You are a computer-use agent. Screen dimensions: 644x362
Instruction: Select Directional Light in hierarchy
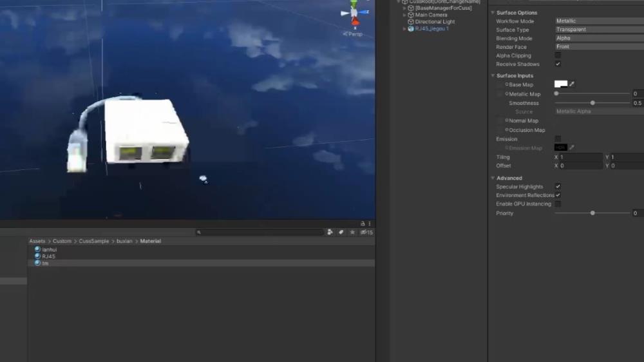pyautogui.click(x=435, y=22)
